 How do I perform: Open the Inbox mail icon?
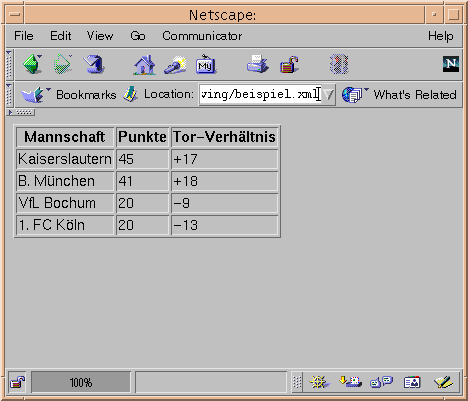(x=350, y=381)
